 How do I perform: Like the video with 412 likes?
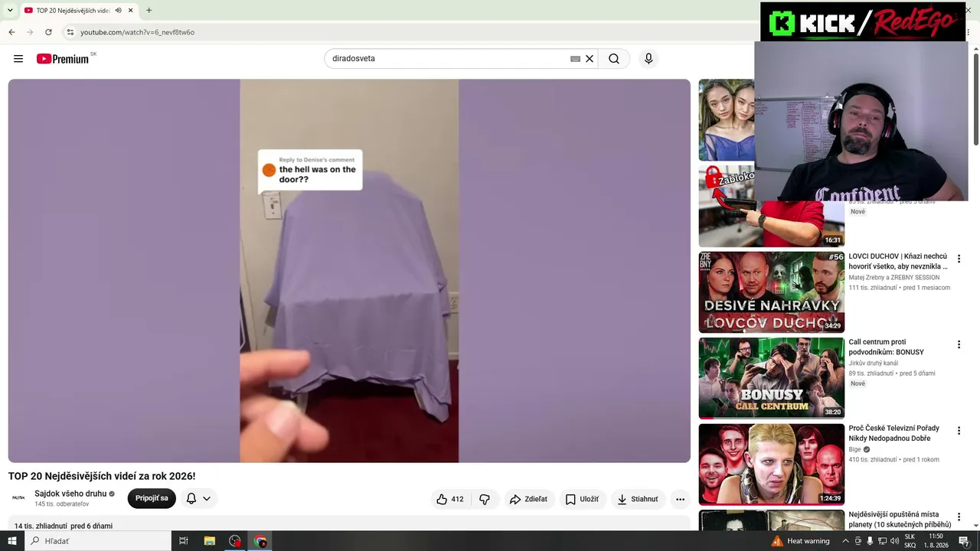coord(450,499)
